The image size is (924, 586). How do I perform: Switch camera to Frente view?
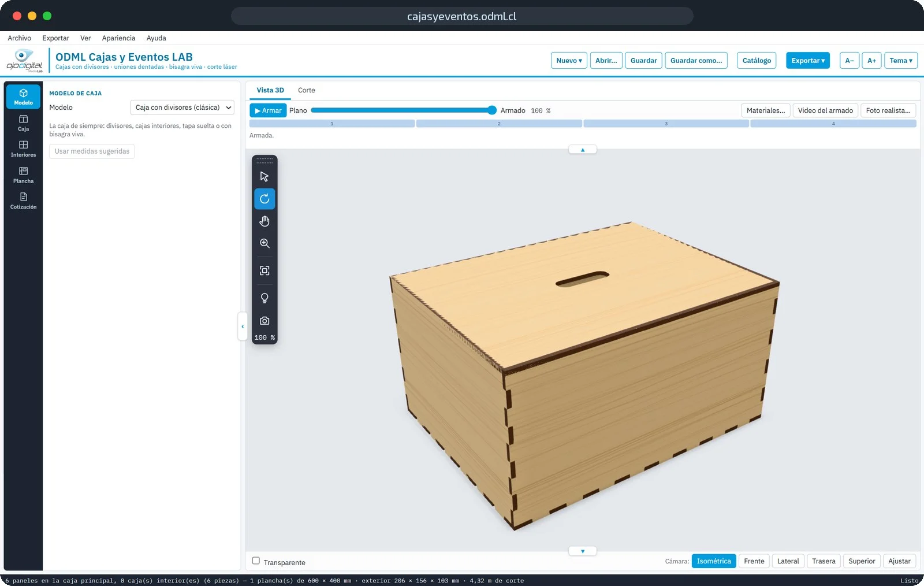pos(754,561)
